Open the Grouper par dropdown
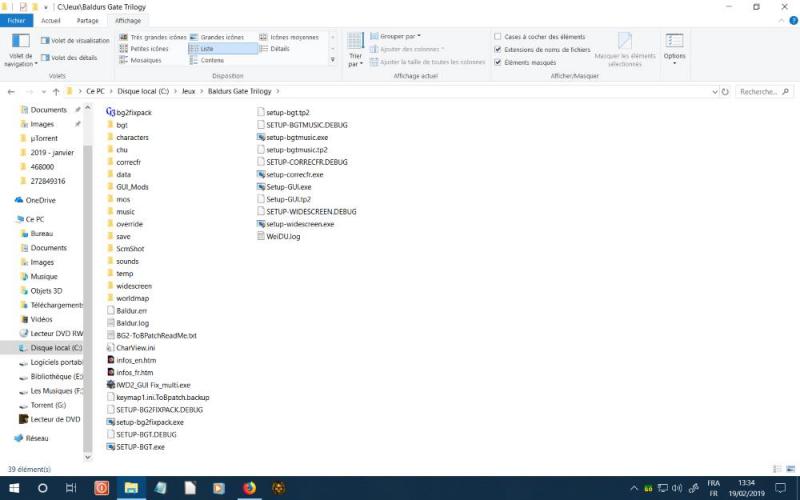The width and height of the screenshot is (800, 500). [x=395, y=36]
